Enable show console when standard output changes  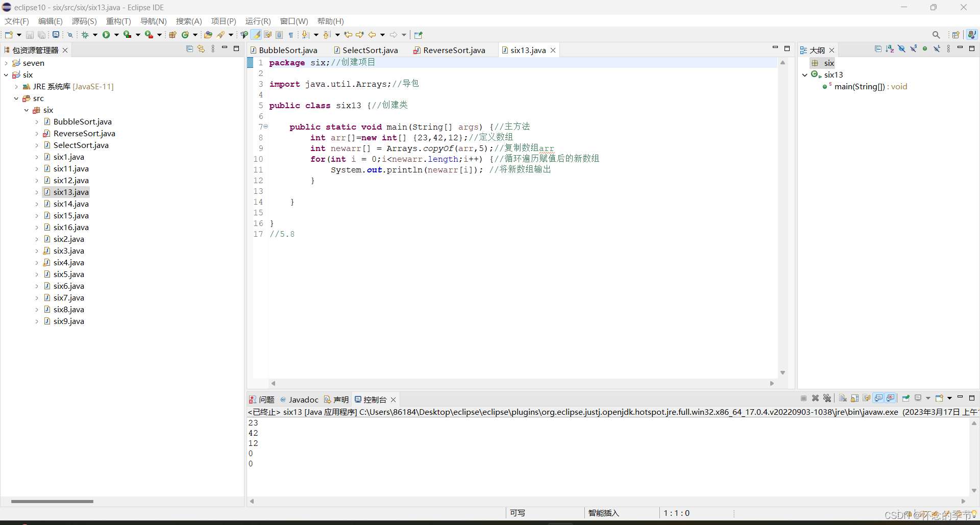pyautogui.click(x=879, y=398)
